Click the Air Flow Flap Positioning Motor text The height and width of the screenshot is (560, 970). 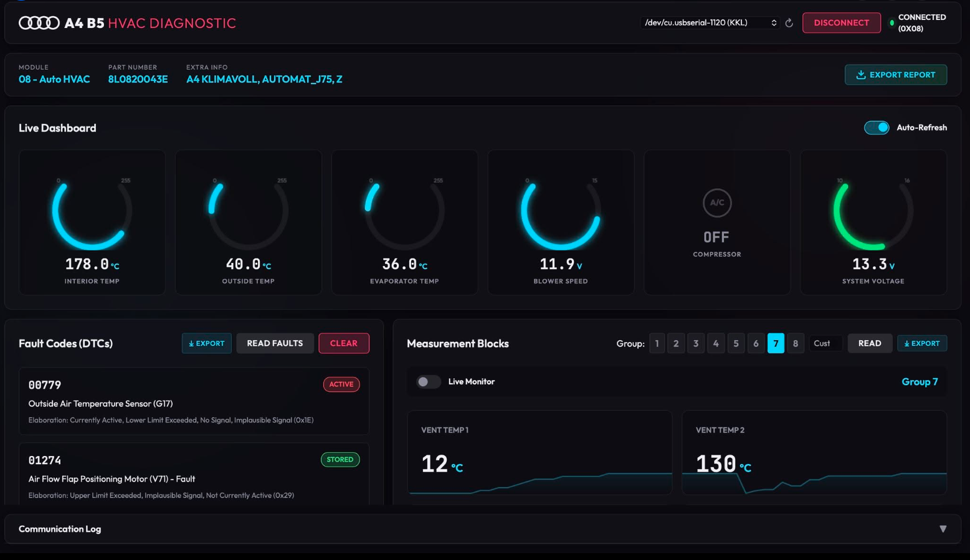click(112, 479)
